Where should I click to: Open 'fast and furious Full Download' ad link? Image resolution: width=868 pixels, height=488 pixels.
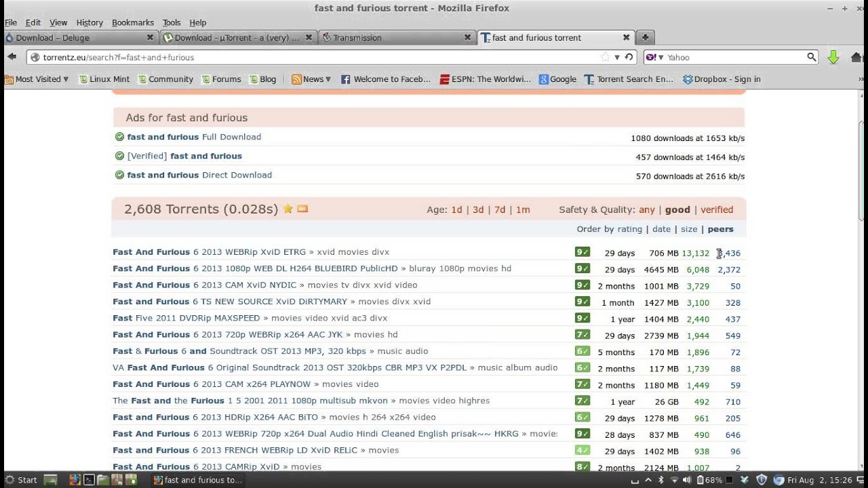point(194,137)
